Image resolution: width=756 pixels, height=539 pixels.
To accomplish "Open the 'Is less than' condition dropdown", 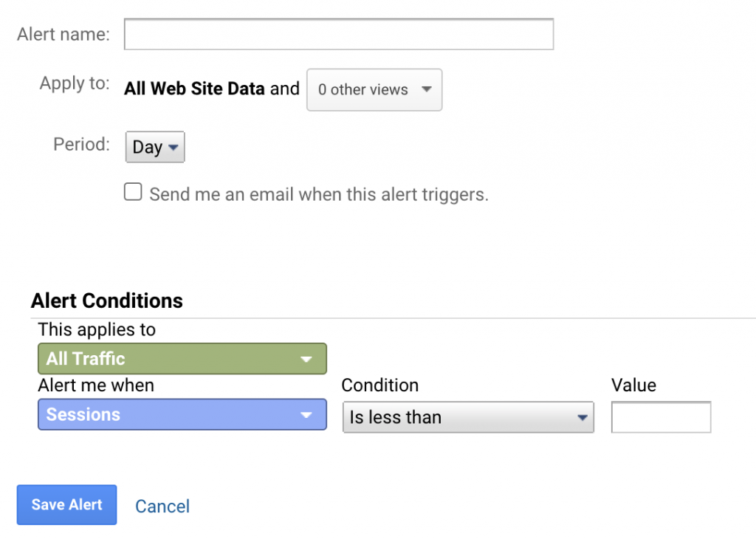I will point(468,417).
